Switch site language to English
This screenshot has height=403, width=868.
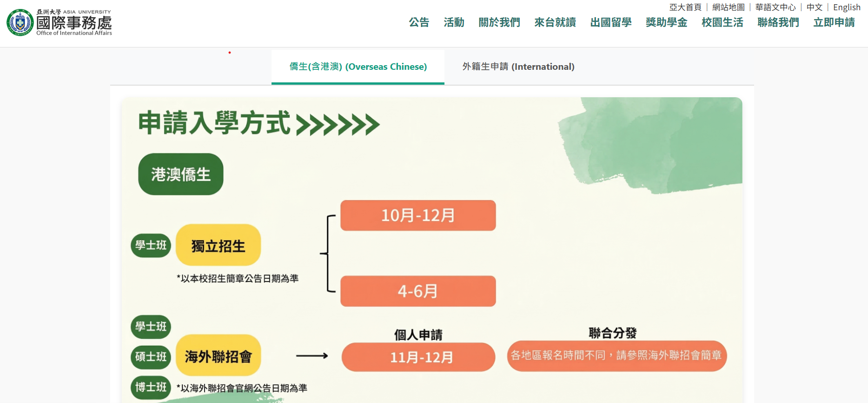point(847,7)
